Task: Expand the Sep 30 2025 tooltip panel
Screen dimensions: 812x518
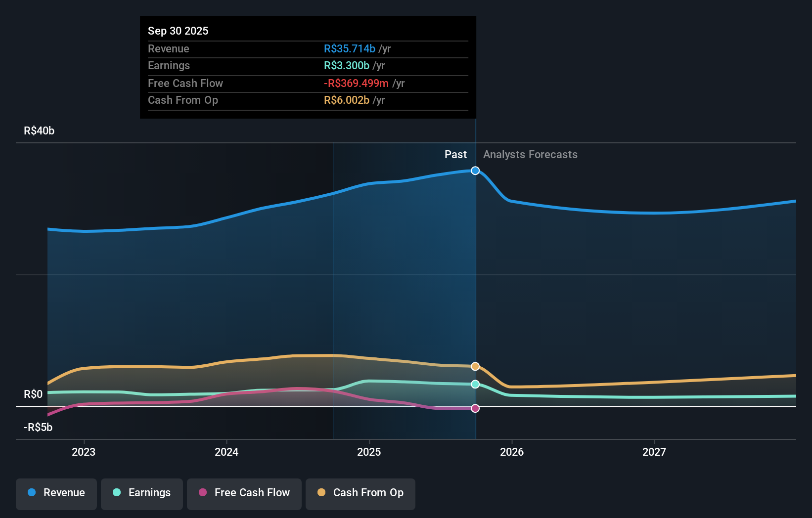Action: pos(308,68)
